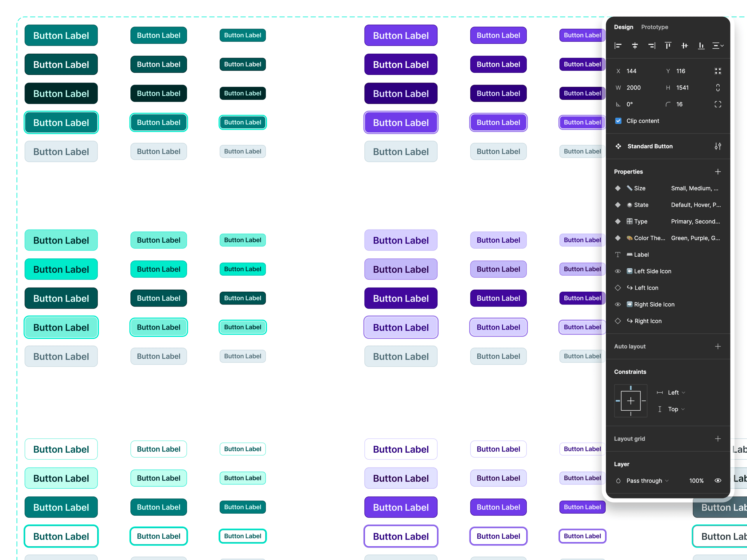
Task: Click diamond icon beside Left Icon
Action: (618, 288)
